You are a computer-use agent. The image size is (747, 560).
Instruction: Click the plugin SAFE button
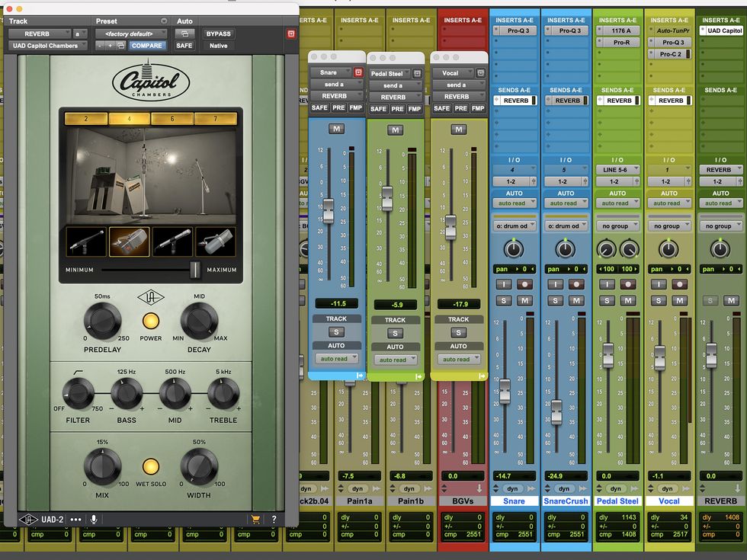(184, 46)
